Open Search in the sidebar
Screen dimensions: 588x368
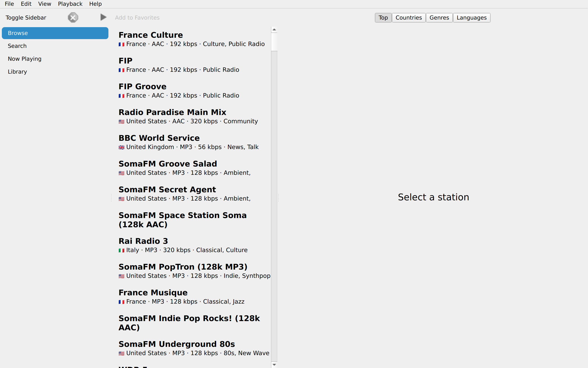click(x=55, y=46)
